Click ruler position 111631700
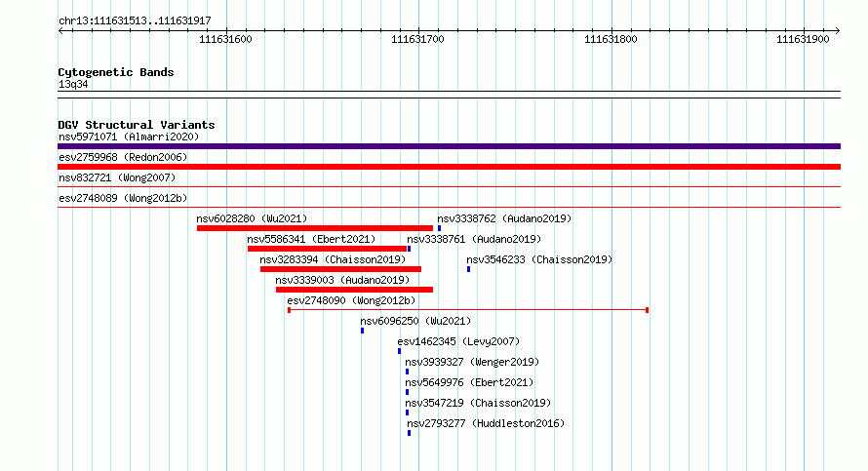 [418, 39]
